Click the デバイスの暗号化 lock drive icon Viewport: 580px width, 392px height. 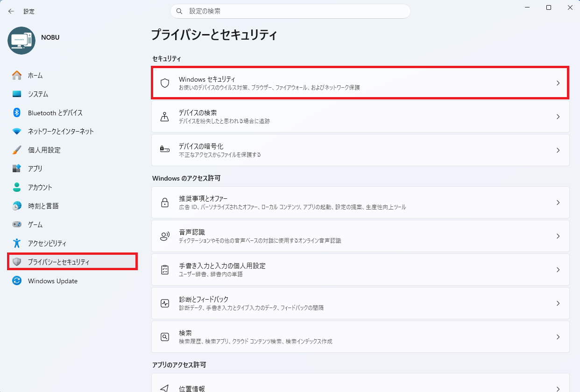tap(164, 150)
